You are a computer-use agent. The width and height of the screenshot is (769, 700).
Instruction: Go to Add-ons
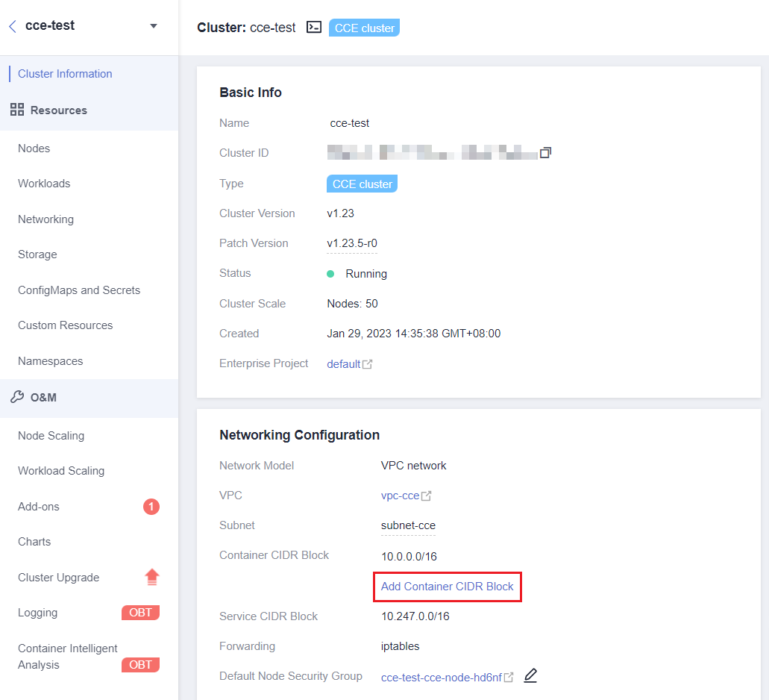38,506
